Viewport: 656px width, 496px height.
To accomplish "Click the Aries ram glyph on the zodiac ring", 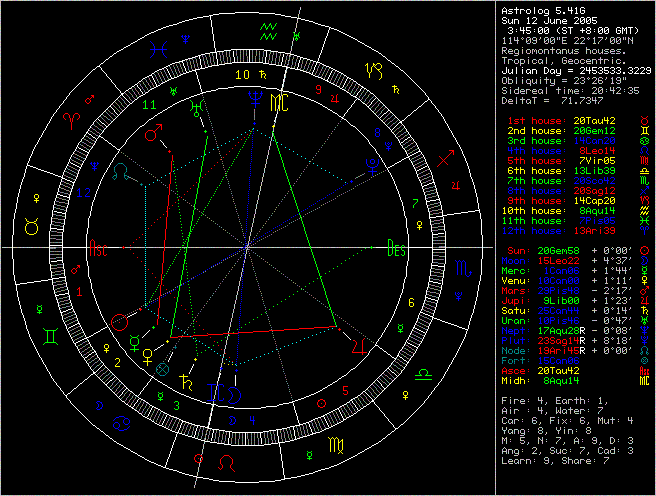I will pyautogui.click(x=73, y=118).
